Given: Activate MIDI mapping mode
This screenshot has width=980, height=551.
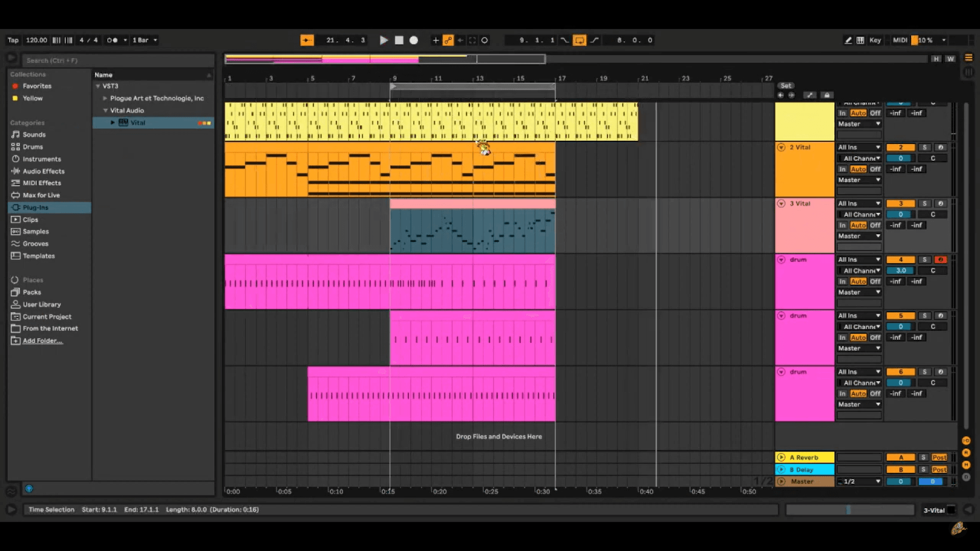Looking at the screenshot, I should pyautogui.click(x=900, y=40).
